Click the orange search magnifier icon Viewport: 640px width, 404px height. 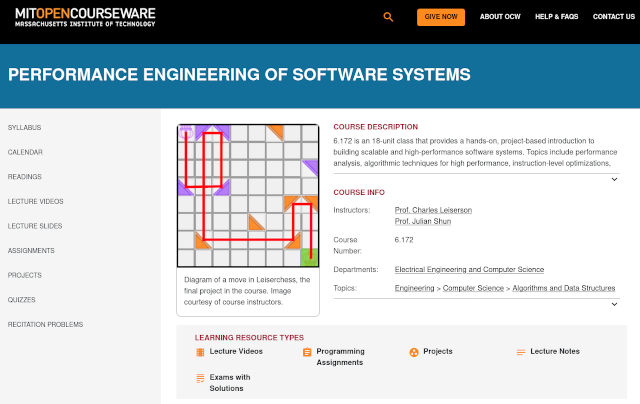(x=388, y=17)
